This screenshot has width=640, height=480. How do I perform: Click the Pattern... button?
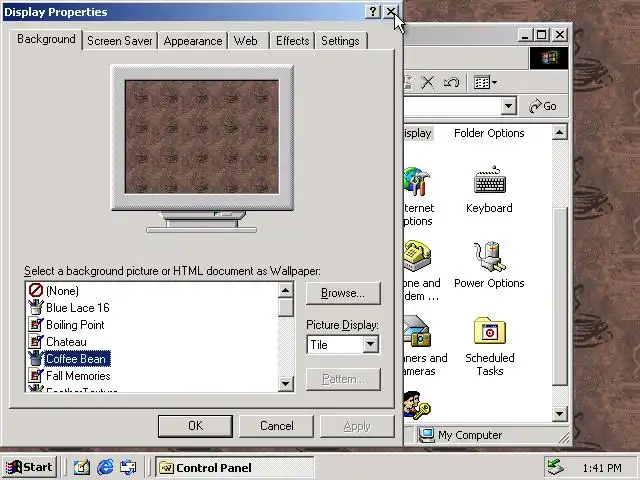[343, 379]
